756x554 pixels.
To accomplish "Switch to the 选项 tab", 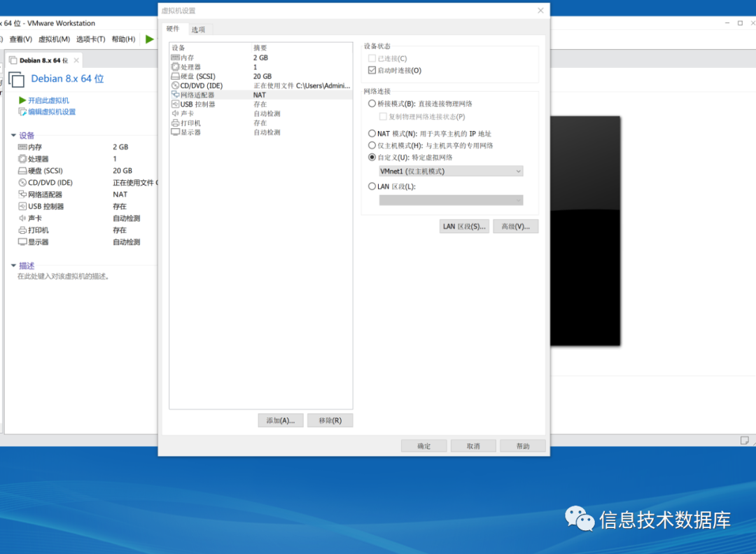I will 199,29.
